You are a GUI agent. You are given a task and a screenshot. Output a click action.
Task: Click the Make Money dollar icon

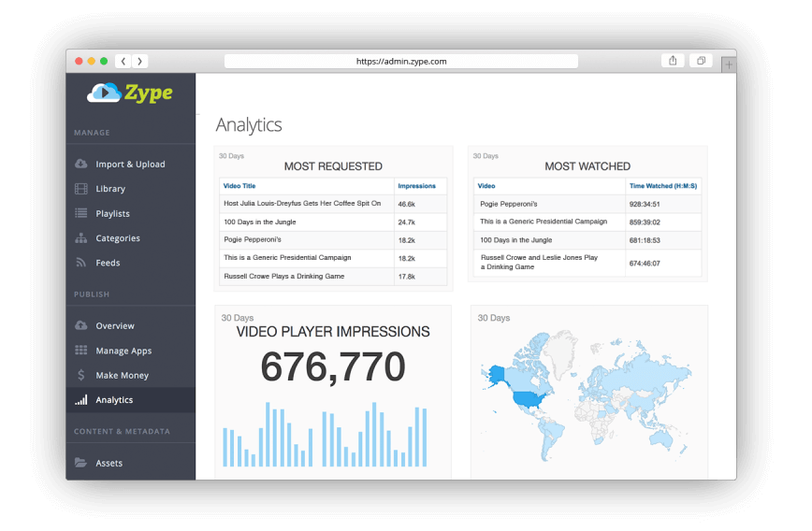pyautogui.click(x=81, y=375)
